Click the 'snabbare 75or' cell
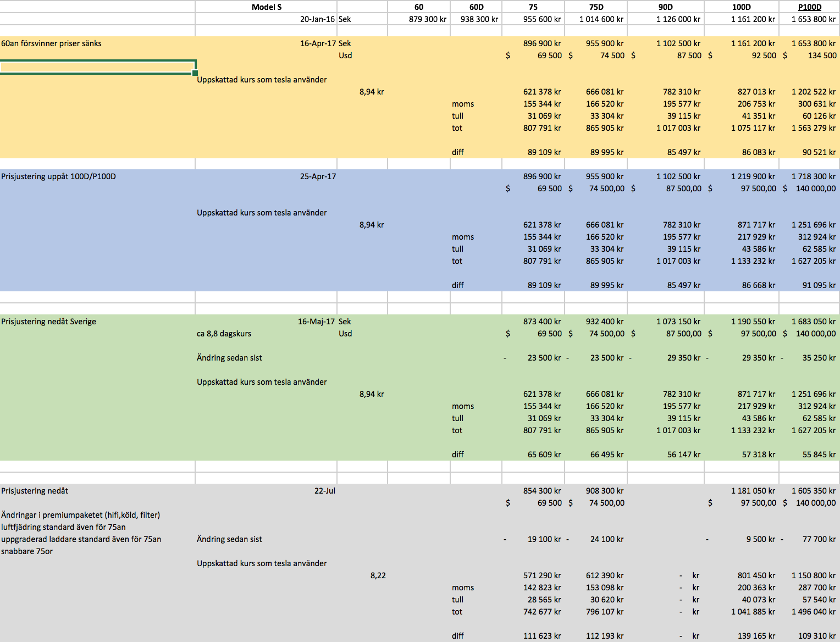The height and width of the screenshot is (642, 840). pos(27,551)
